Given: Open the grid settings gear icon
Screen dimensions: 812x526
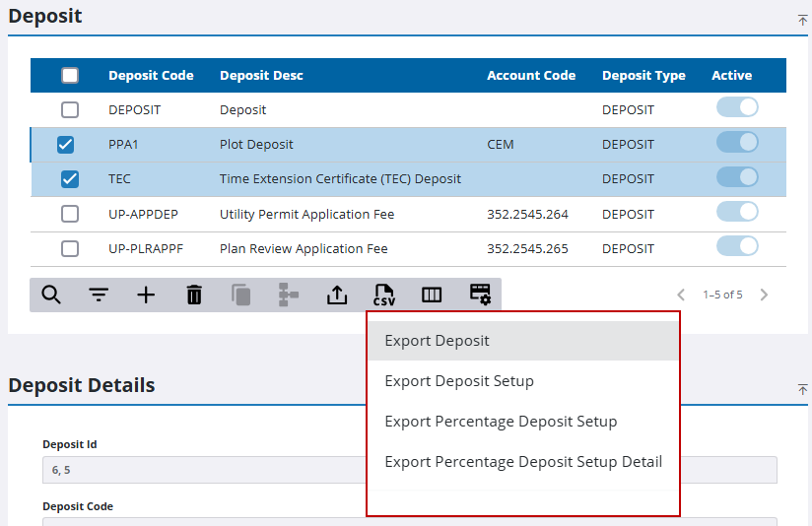Looking at the screenshot, I should (x=480, y=295).
